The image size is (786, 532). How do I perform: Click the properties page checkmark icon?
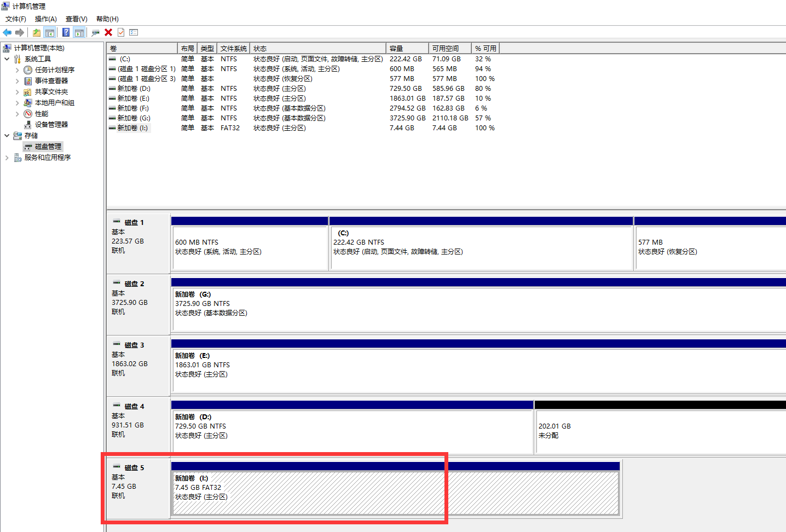click(121, 32)
